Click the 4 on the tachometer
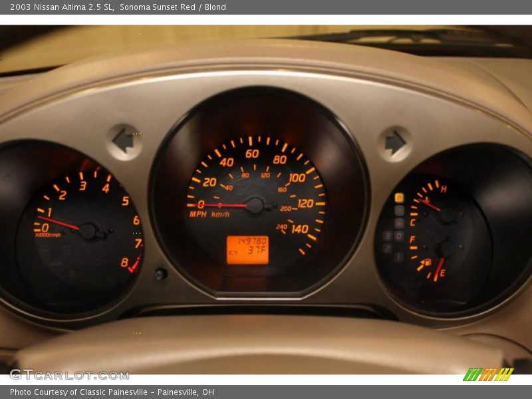The width and height of the screenshot is (532, 399). pyautogui.click(x=106, y=188)
